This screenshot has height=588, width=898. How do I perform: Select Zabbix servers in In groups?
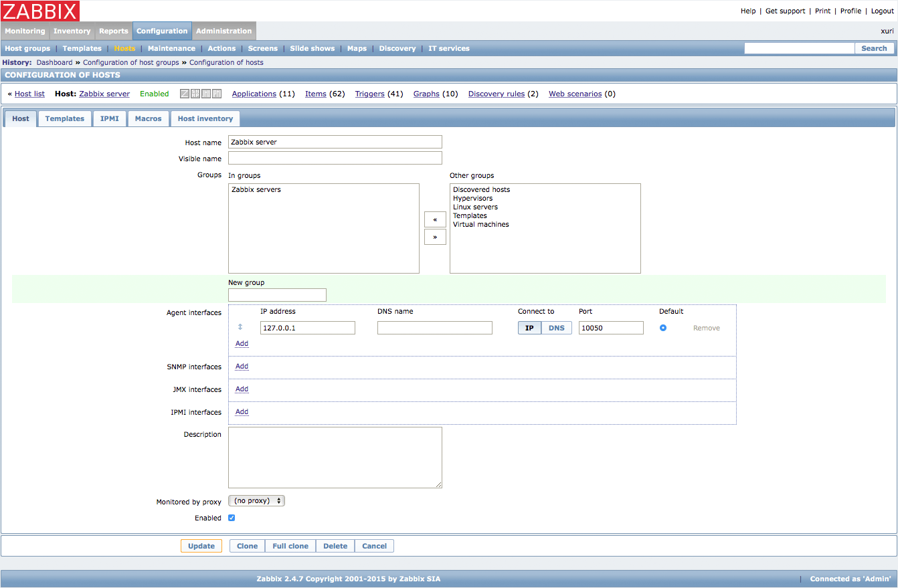point(256,190)
